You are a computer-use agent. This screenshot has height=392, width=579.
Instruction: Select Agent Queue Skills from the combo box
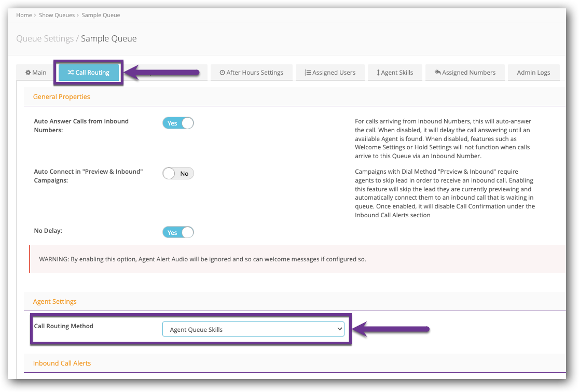[253, 329]
